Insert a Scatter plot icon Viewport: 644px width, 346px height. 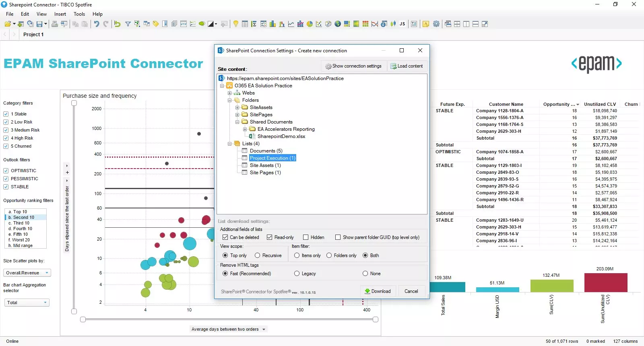coord(319,24)
